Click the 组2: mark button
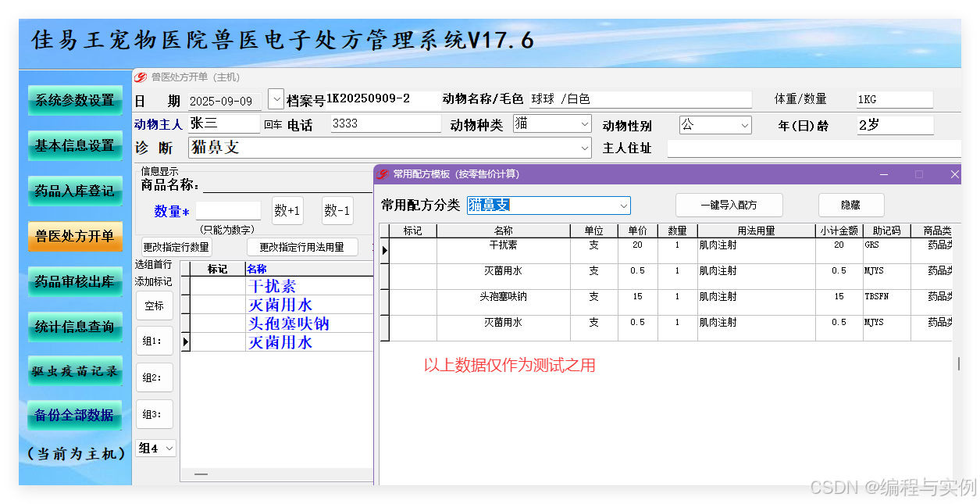Image resolution: width=980 pixels, height=504 pixels. [x=155, y=377]
